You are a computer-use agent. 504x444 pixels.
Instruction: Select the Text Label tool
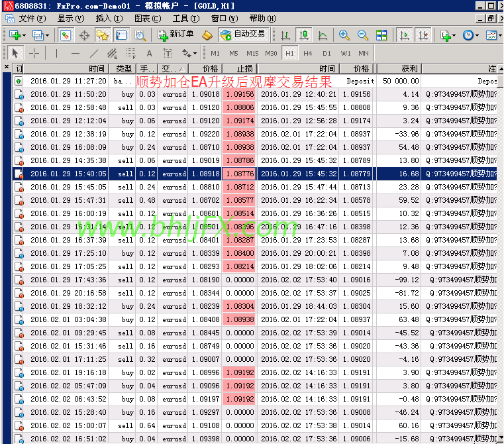click(168, 53)
